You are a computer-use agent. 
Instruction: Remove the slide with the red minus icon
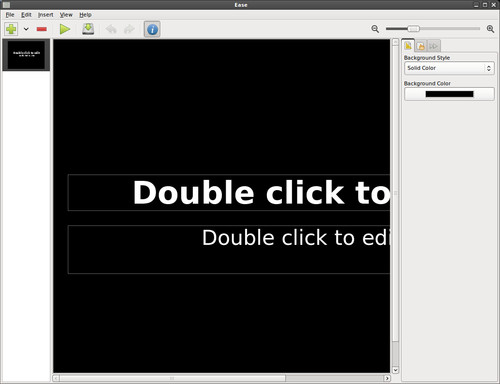pyautogui.click(x=42, y=29)
